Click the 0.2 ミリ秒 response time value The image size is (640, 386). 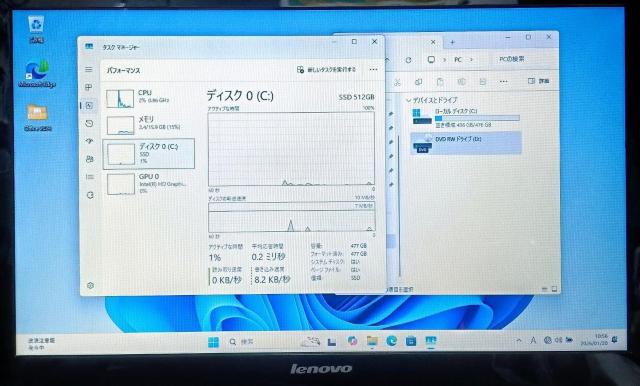pyautogui.click(x=268, y=257)
